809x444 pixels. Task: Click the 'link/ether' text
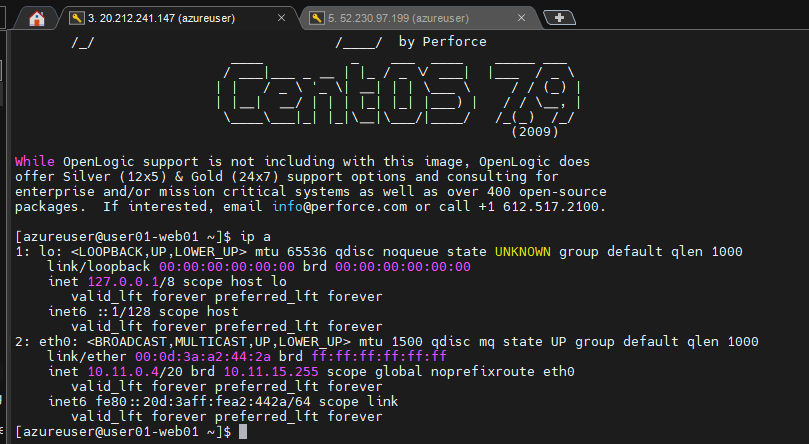[x=87, y=356]
